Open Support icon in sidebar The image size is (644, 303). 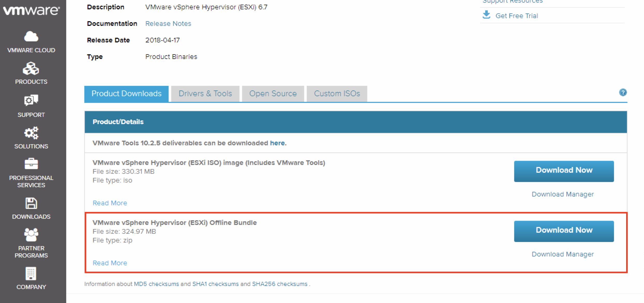(31, 100)
